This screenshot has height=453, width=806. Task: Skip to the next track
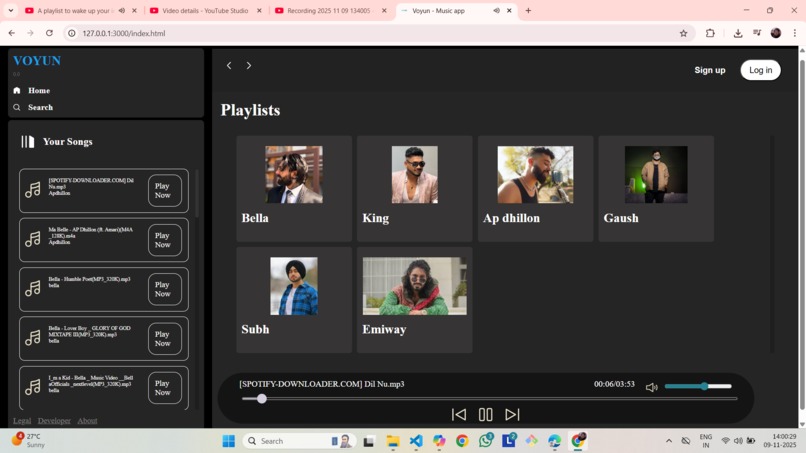512,414
